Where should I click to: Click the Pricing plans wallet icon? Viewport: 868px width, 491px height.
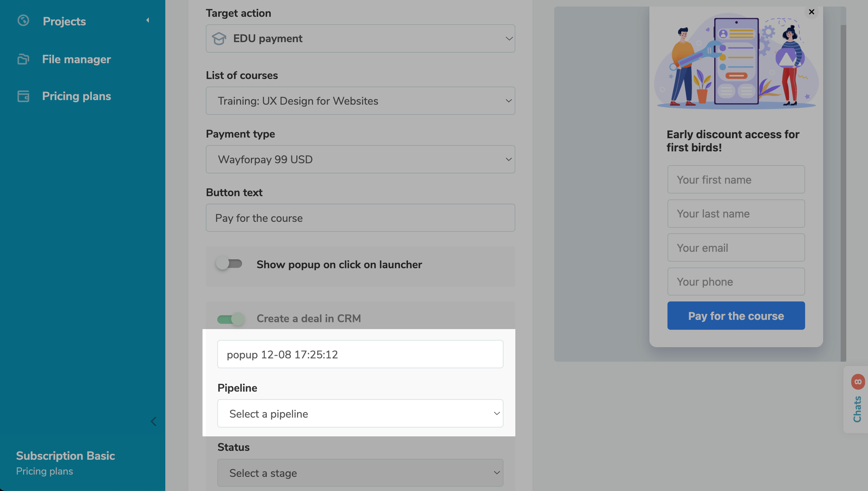point(23,96)
